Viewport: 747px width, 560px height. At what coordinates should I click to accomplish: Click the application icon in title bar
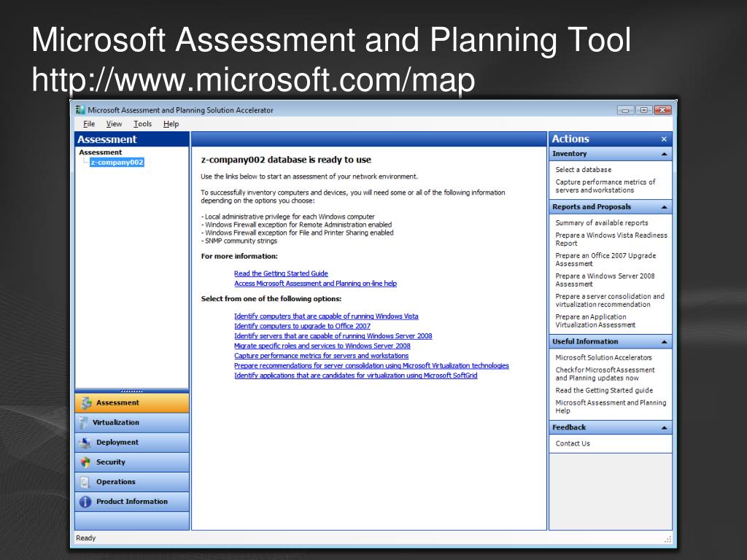click(x=80, y=110)
